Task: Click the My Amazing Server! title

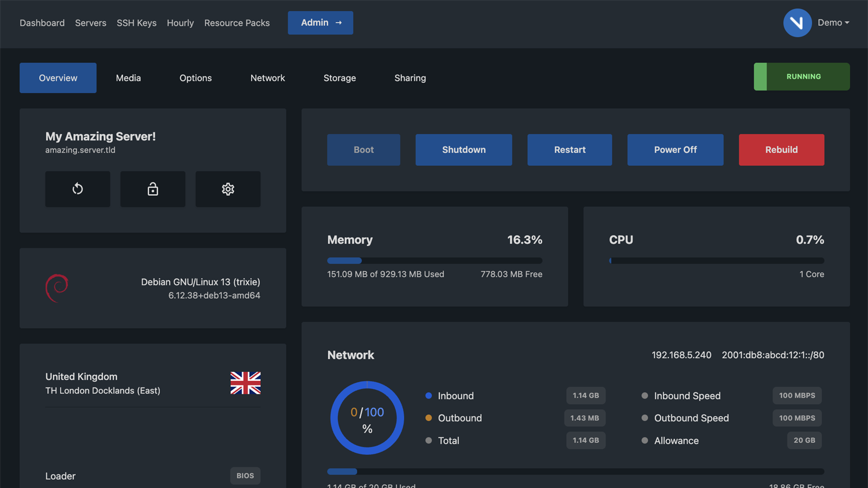Action: point(100,137)
